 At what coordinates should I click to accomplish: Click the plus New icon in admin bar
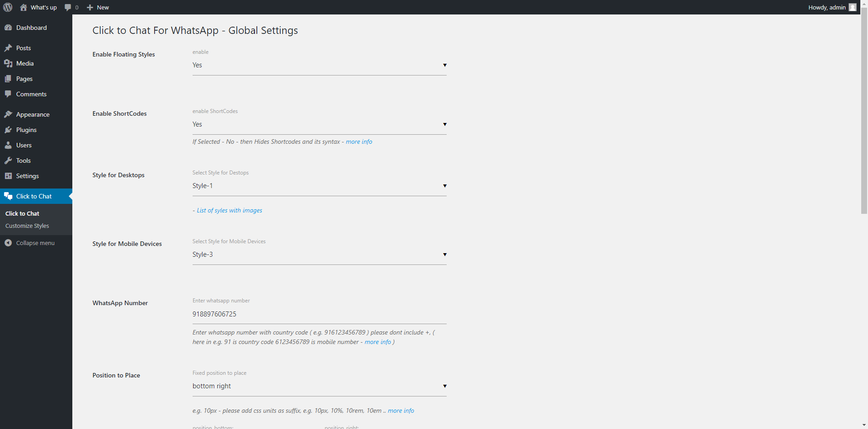pos(90,7)
